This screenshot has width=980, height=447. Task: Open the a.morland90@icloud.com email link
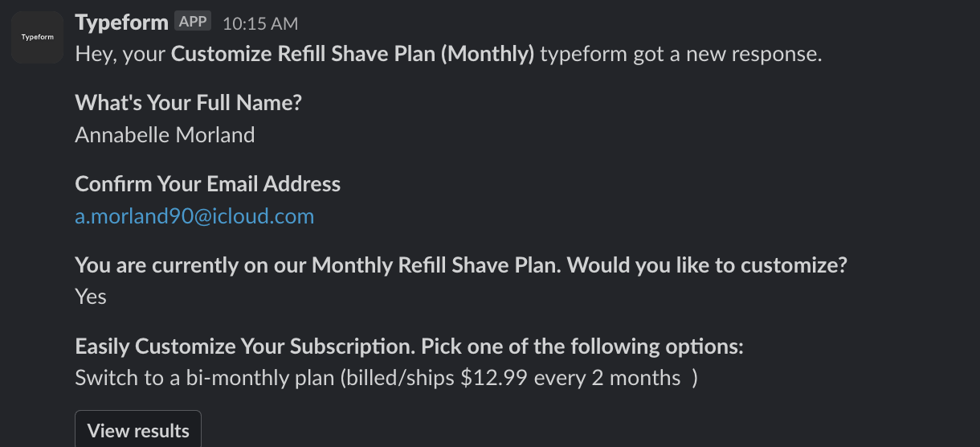[194, 216]
